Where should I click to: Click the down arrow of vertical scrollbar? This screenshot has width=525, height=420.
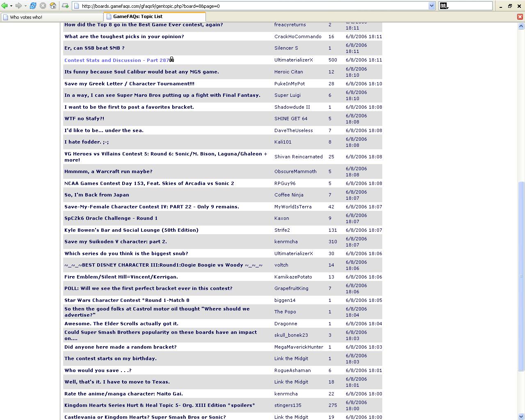(521, 416)
